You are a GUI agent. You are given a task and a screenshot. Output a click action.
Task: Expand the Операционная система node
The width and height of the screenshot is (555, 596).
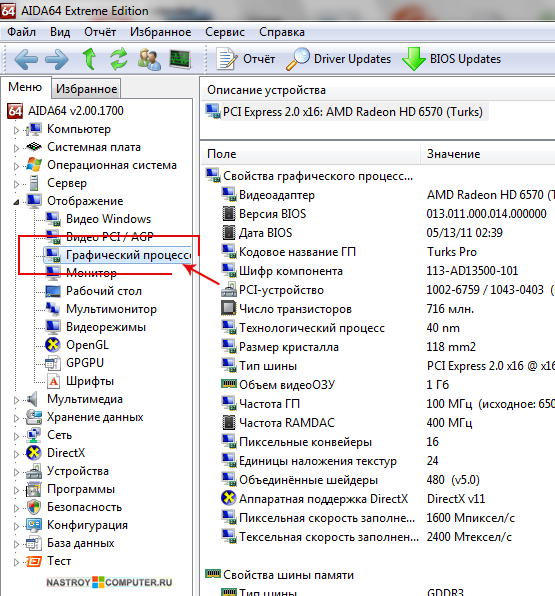point(16,166)
